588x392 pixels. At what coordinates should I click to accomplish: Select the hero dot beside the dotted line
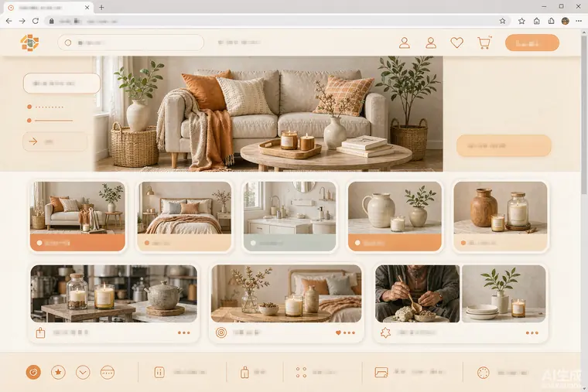[29, 107]
